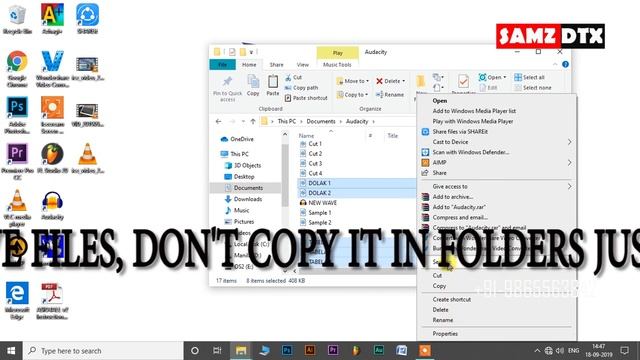Image resolution: width=640 pixels, height=360 pixels.
Task: Choose Play with Windows Media Player
Action: point(473,121)
